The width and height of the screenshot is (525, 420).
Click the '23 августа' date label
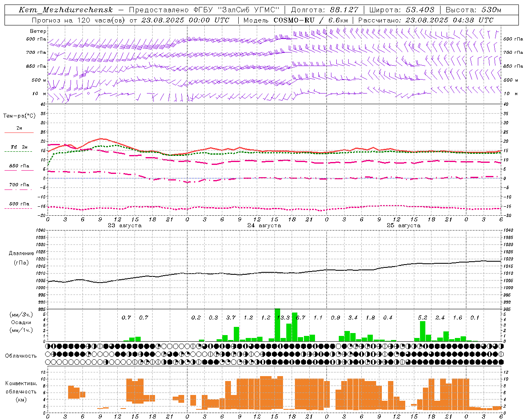coord(125,226)
